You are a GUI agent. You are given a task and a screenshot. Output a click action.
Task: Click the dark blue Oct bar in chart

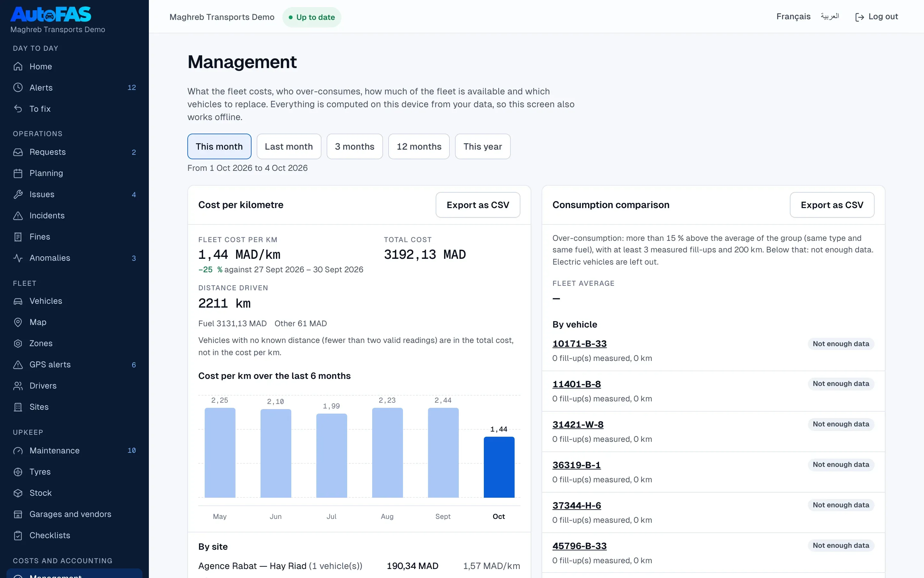(499, 467)
